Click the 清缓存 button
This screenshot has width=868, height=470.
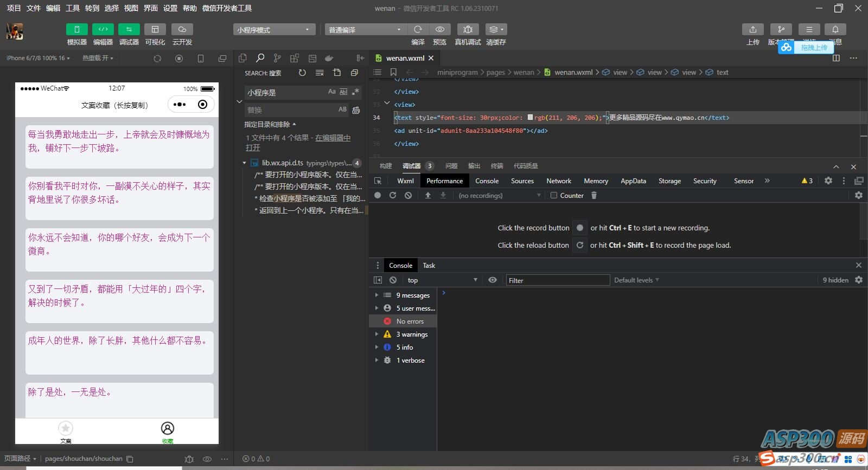click(x=496, y=29)
